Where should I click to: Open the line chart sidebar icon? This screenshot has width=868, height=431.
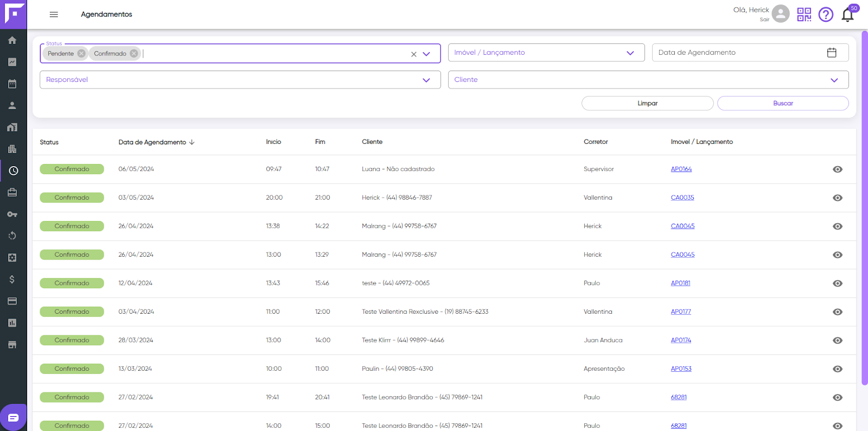click(12, 62)
